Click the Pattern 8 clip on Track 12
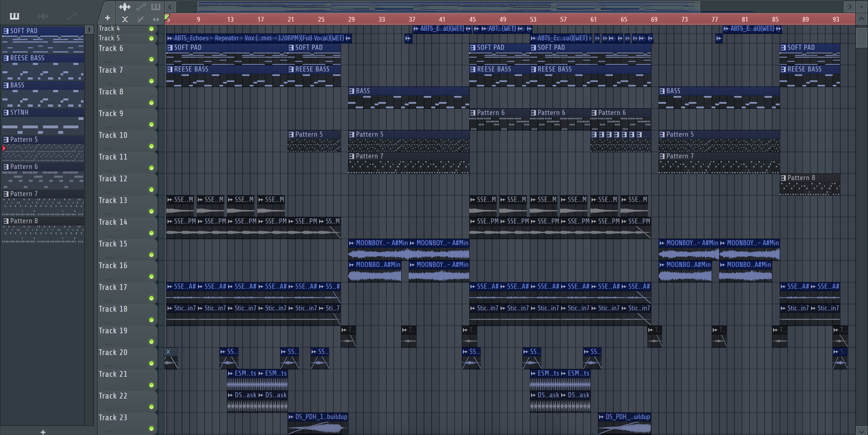868x435 pixels. [x=810, y=184]
